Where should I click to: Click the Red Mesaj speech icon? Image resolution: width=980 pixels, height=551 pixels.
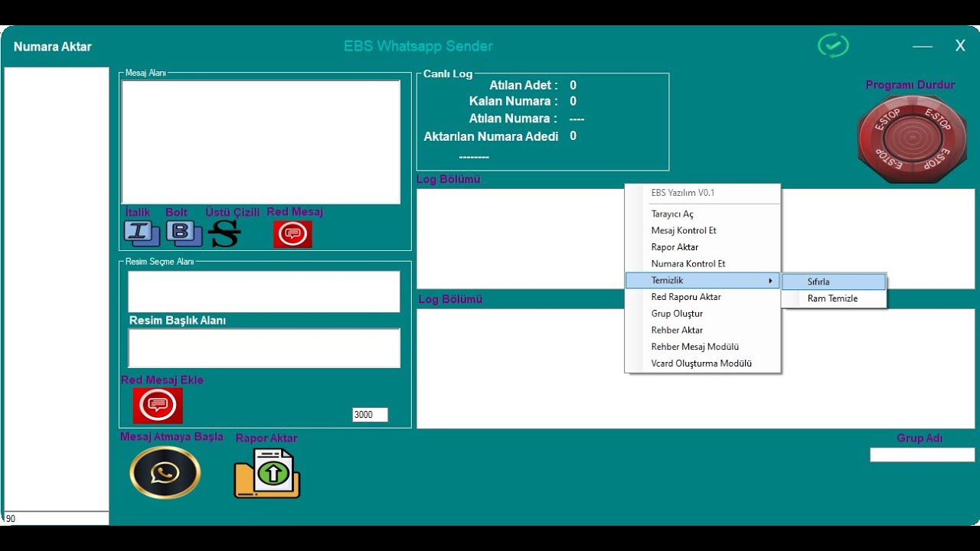click(292, 234)
